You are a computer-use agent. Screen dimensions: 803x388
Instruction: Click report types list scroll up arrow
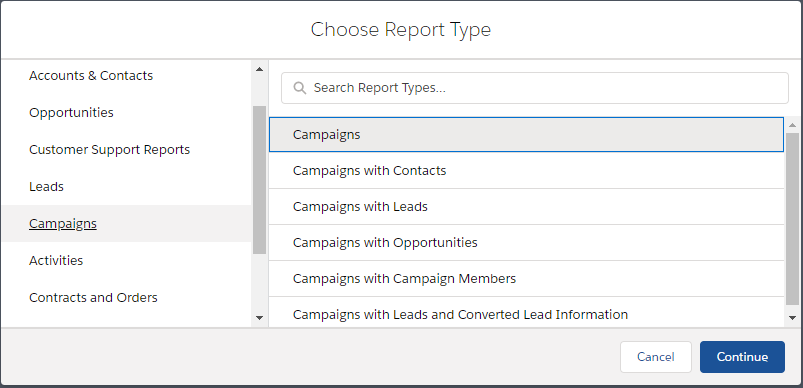(793, 125)
